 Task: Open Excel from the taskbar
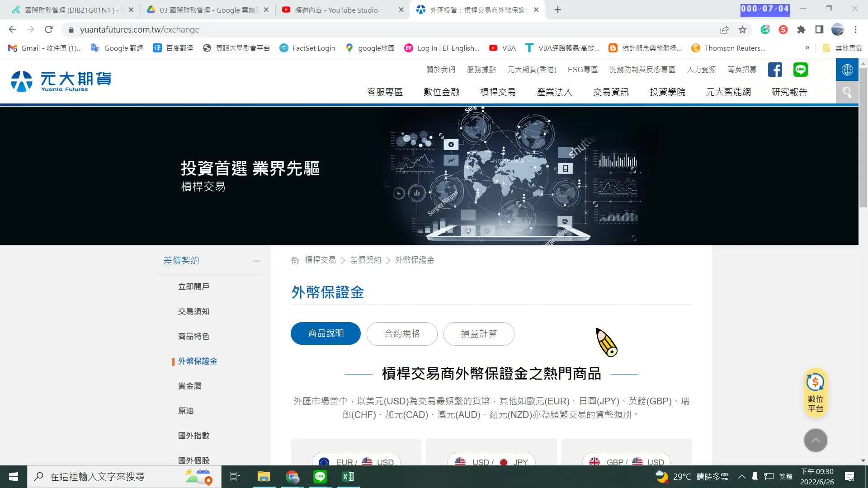tap(348, 477)
